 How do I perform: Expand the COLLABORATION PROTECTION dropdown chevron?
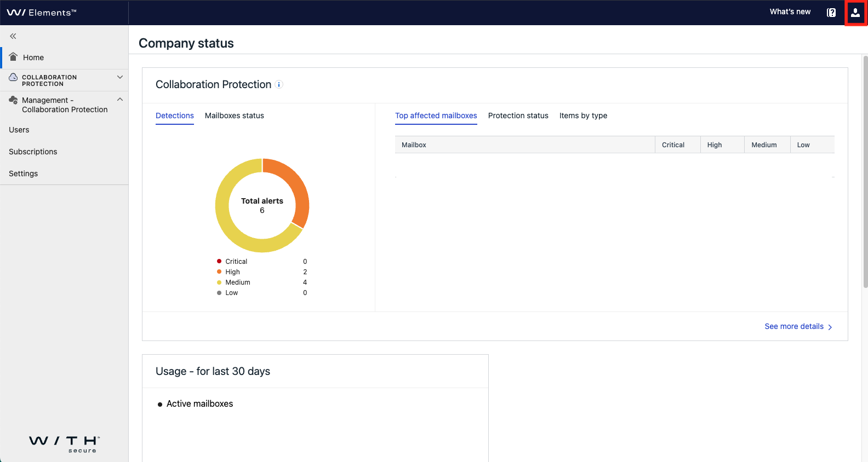point(120,77)
